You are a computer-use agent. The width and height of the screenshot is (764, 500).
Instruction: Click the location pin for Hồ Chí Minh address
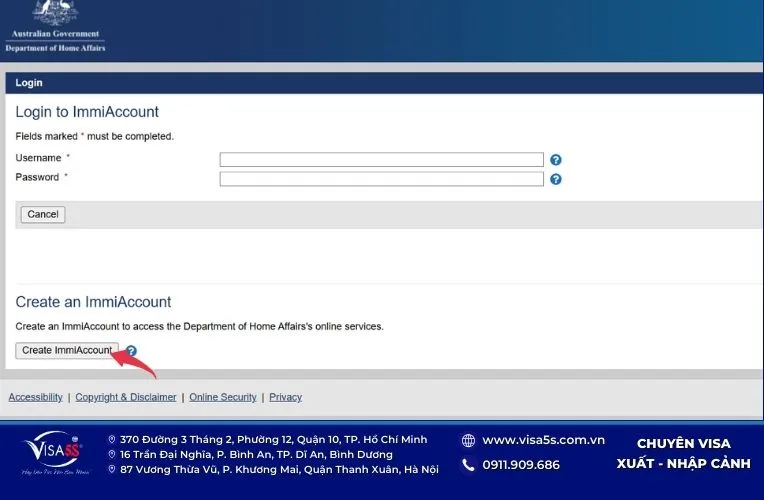tap(112, 440)
